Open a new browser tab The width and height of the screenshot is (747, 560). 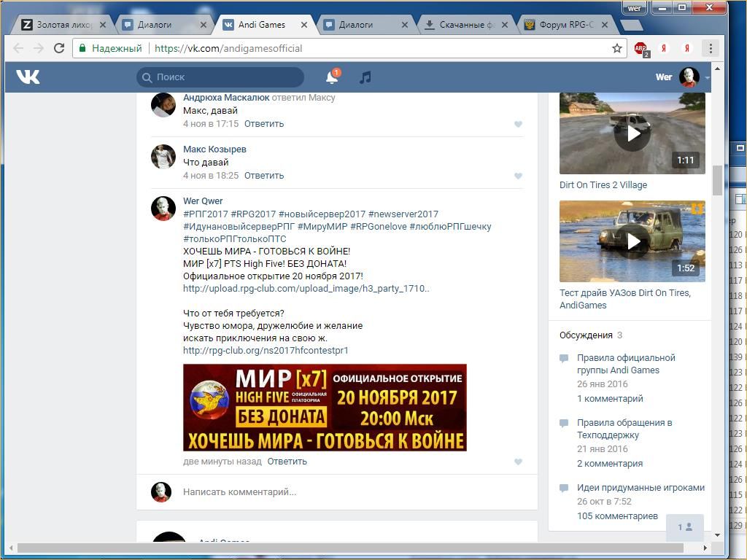coord(631,25)
